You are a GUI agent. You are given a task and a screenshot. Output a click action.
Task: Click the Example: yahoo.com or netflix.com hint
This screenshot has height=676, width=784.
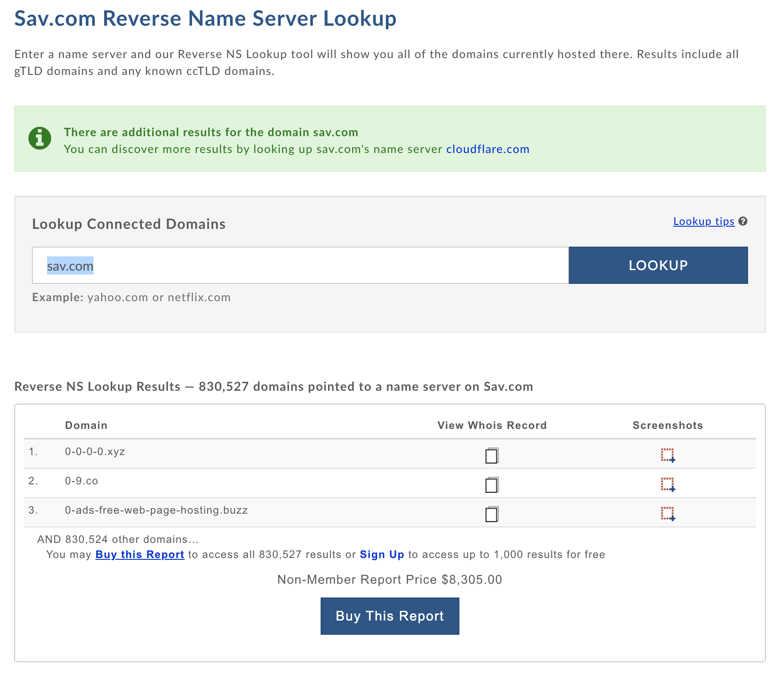point(131,297)
